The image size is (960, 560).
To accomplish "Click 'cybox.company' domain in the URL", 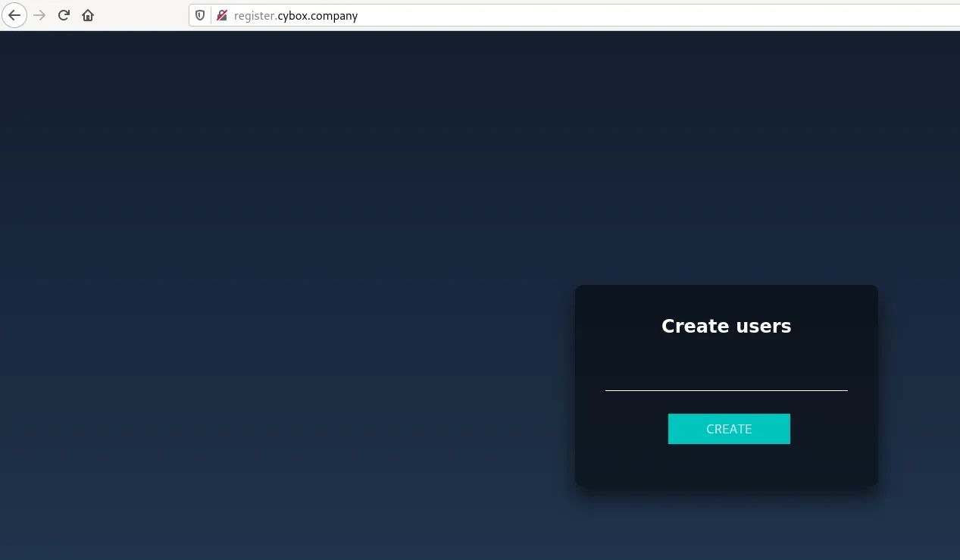I will pos(317,15).
